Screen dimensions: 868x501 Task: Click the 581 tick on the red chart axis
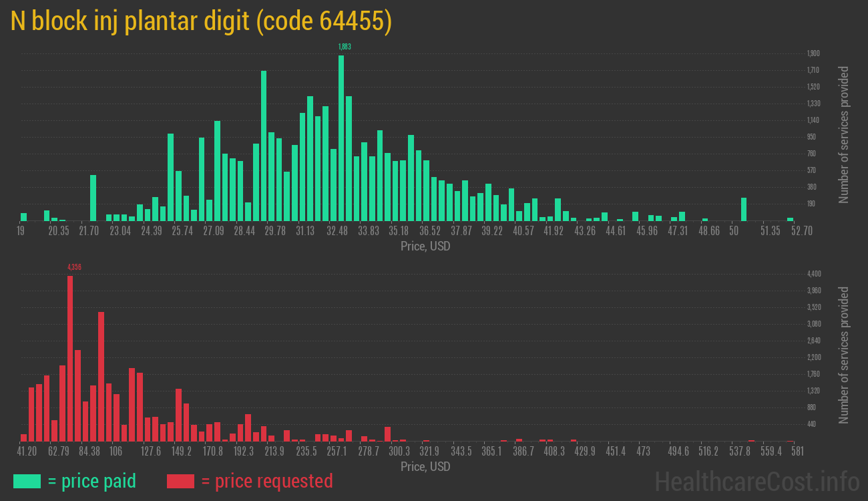pyautogui.click(x=797, y=452)
